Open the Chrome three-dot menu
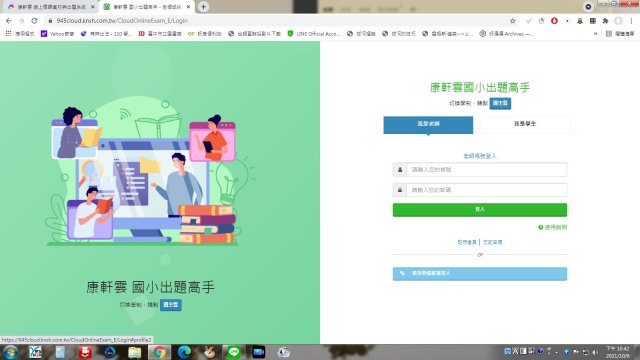This screenshot has height=360, width=640. tap(631, 21)
